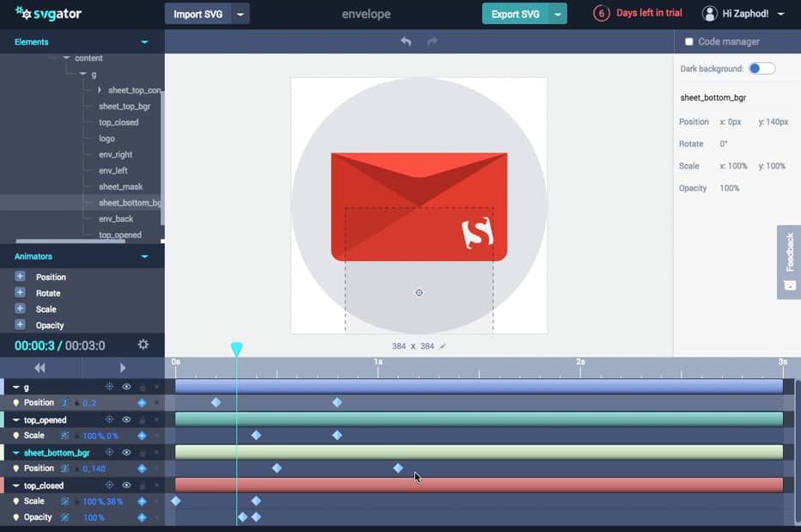Edit canvas size with pencil icon
Viewport: 801px width, 532px height.
(x=443, y=346)
